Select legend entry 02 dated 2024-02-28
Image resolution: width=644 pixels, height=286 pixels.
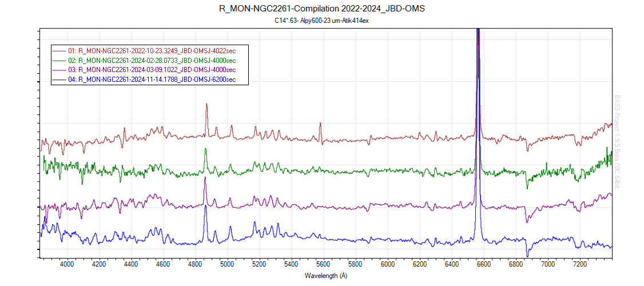[157, 61]
